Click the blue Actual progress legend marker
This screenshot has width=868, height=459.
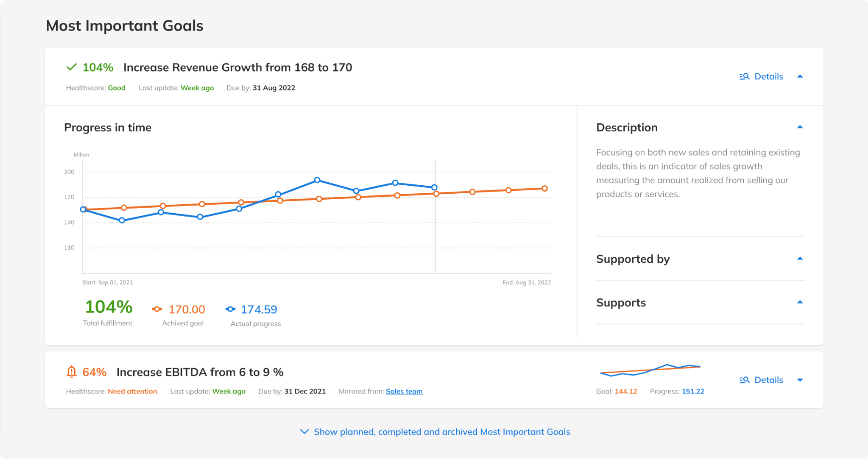point(230,309)
